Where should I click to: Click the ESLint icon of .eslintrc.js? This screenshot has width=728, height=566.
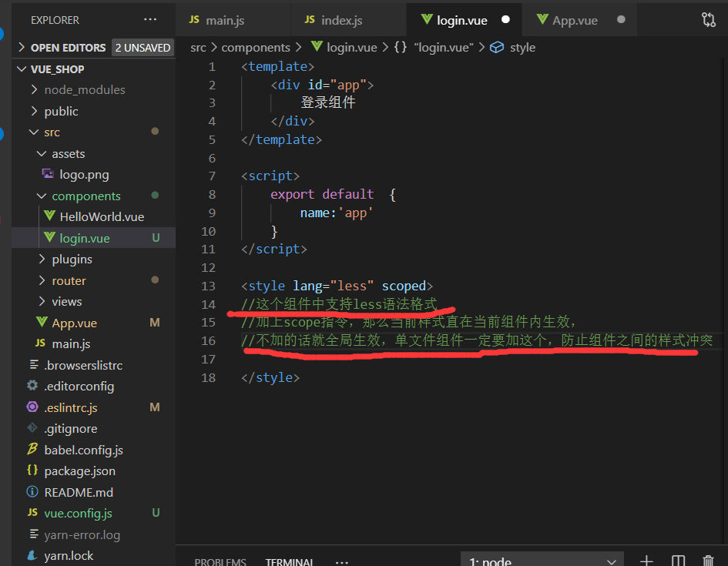click(x=32, y=407)
